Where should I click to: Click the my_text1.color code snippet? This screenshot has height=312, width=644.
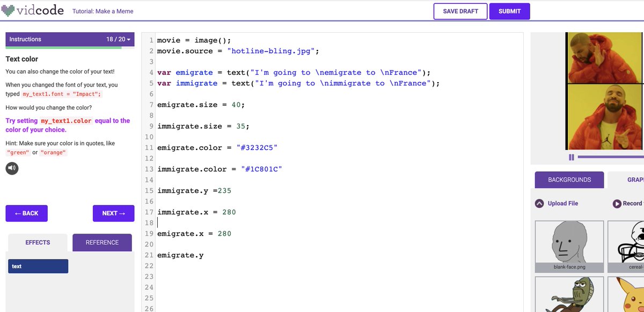[67, 121]
